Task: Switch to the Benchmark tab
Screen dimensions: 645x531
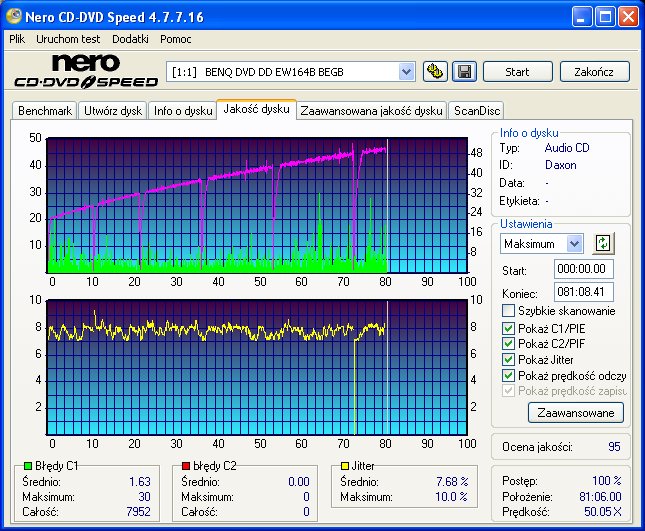Action: (45, 111)
